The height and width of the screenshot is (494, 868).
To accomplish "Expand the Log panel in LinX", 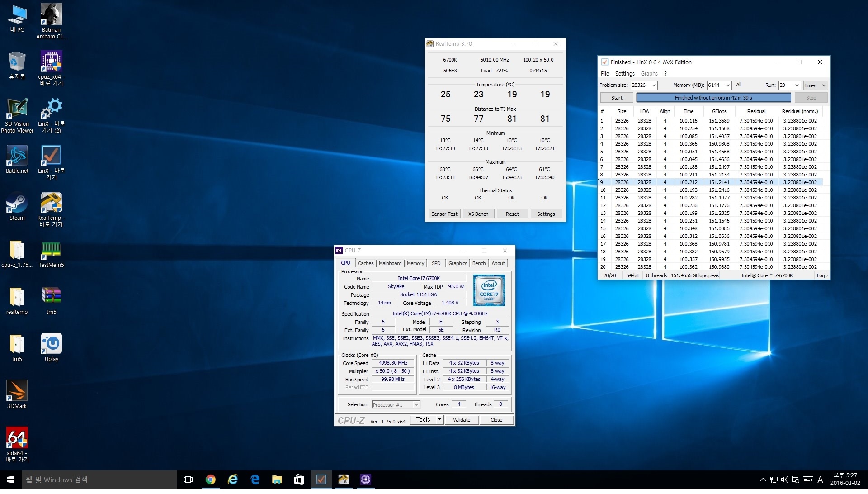I will [822, 275].
